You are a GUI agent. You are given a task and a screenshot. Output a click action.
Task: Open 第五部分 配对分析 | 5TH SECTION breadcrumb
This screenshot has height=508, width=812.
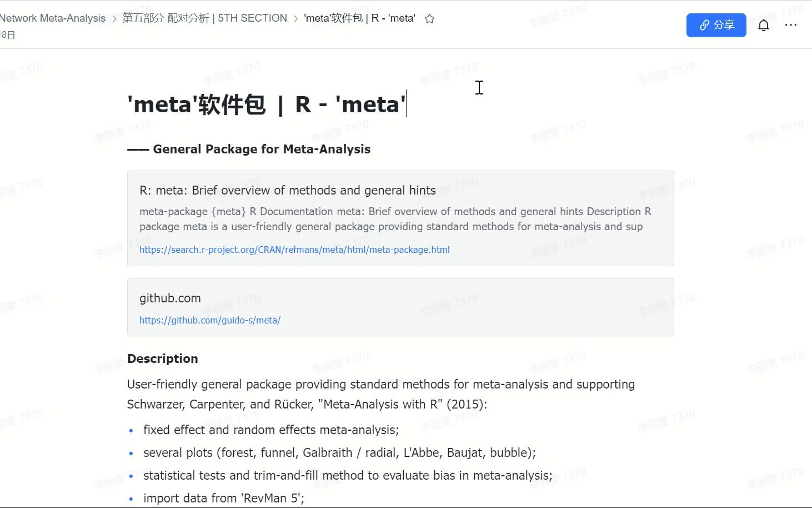(x=205, y=18)
